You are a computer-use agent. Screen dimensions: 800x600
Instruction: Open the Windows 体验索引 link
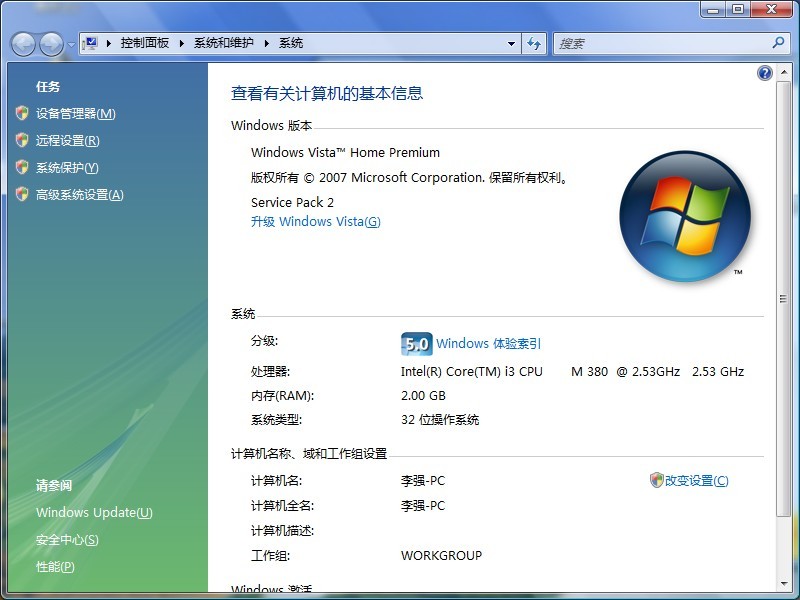coord(488,344)
